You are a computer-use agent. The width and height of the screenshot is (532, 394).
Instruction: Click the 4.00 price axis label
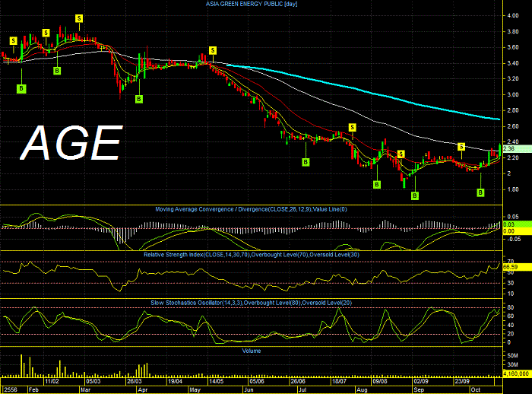513,16
